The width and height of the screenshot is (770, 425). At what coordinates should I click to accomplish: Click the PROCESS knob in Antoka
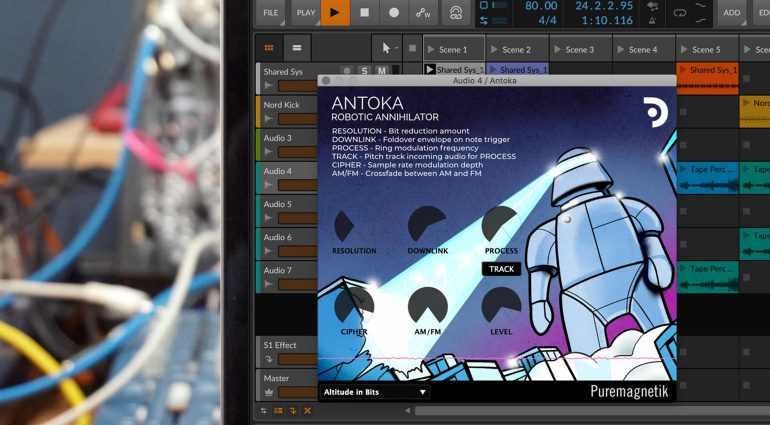[x=501, y=226]
